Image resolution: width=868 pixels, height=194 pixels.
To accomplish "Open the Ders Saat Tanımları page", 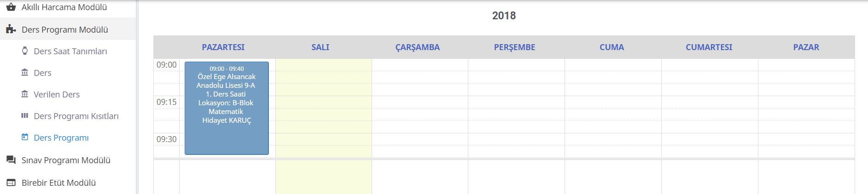I will (x=70, y=51).
